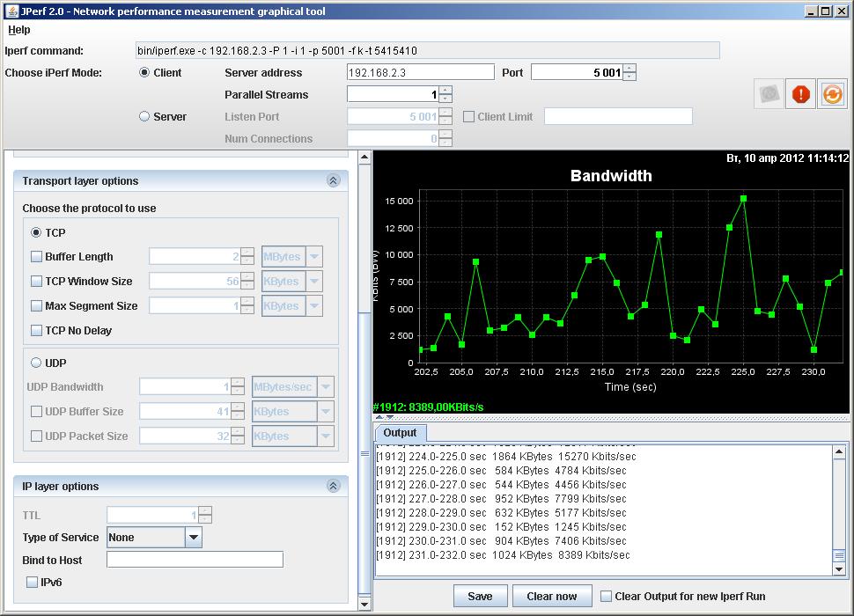Enable the Buffer Length checkbox

pos(37,257)
